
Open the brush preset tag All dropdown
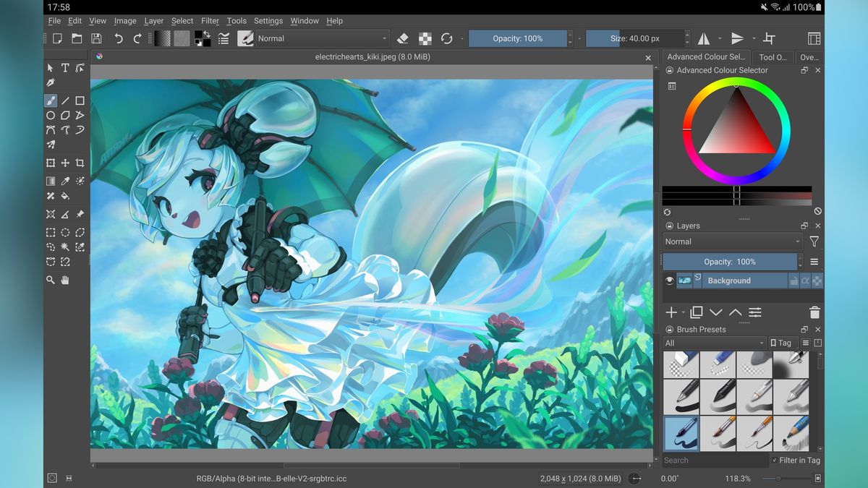pos(714,343)
